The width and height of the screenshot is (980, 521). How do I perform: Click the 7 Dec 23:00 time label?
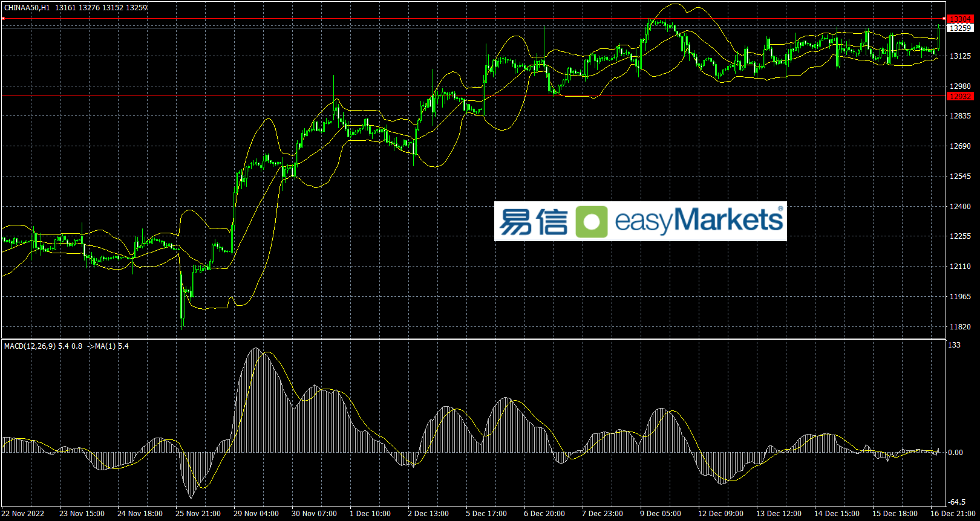(603, 514)
